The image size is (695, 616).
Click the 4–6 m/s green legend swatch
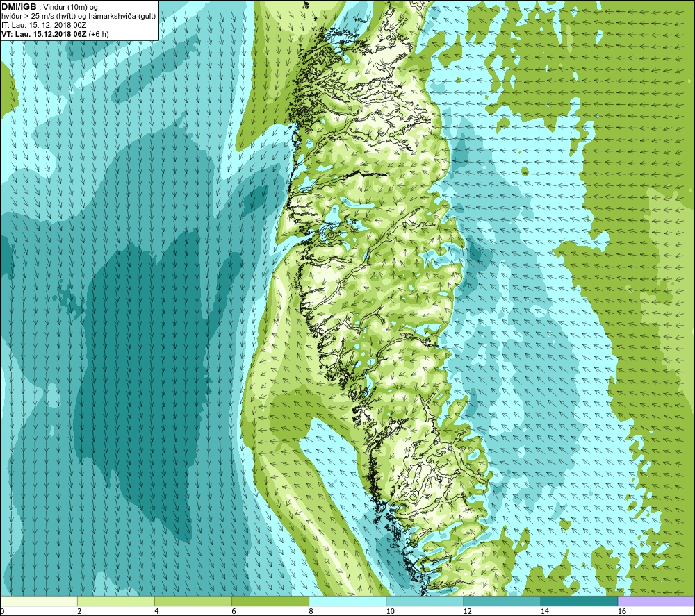click(193, 601)
